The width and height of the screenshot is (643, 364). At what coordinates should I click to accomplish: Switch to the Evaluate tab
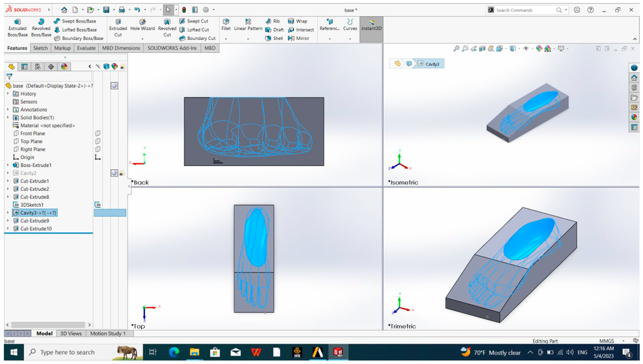tap(86, 48)
